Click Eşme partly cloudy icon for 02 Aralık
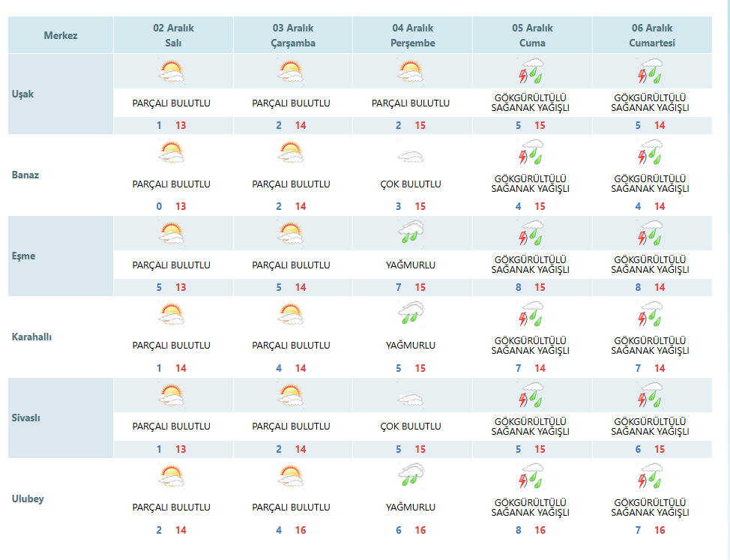 tap(172, 233)
